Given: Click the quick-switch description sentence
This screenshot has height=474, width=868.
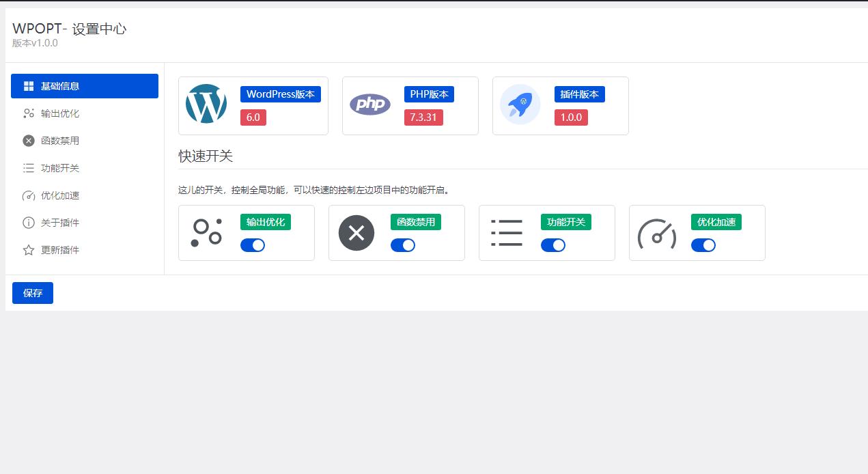Looking at the screenshot, I should point(314,190).
